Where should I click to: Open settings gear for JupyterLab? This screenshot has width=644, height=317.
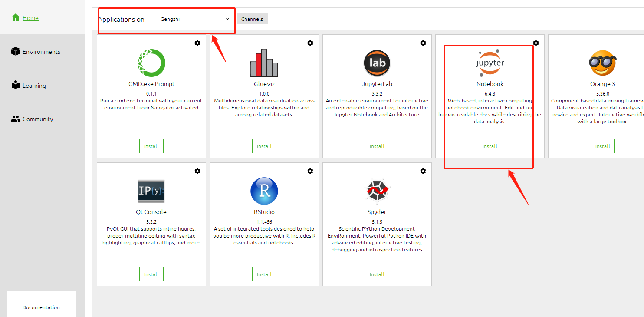pyautogui.click(x=423, y=43)
